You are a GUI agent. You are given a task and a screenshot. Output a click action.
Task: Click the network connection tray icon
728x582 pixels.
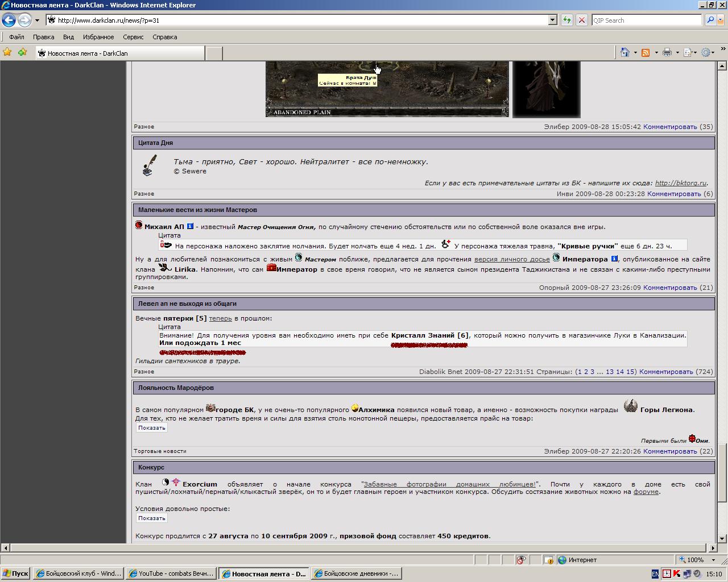click(687, 574)
